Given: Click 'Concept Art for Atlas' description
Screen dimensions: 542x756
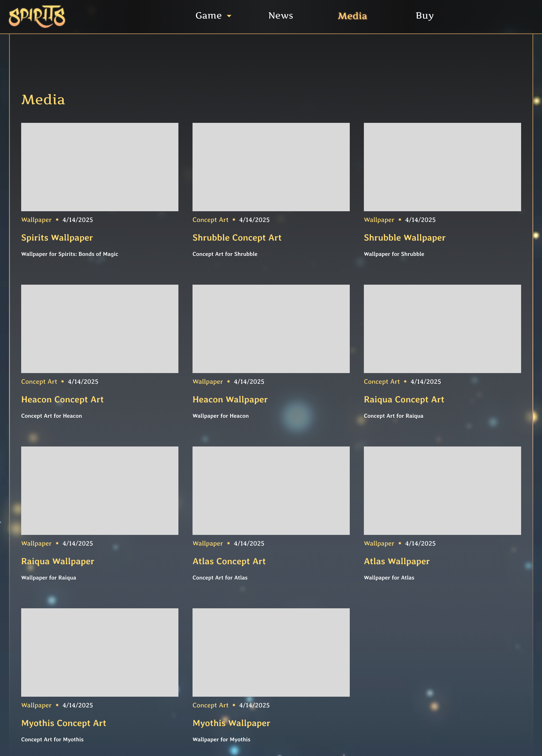Looking at the screenshot, I should [x=220, y=578].
